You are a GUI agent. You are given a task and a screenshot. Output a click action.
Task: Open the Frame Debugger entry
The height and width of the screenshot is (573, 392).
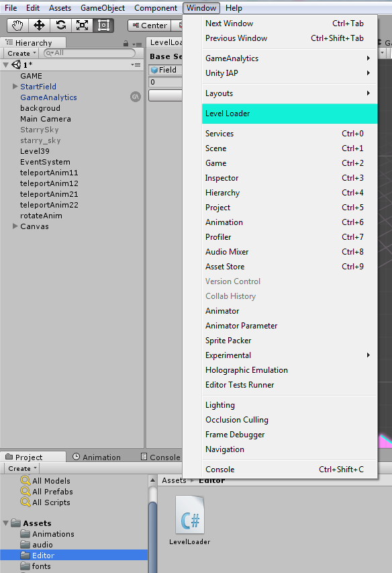pos(289,435)
